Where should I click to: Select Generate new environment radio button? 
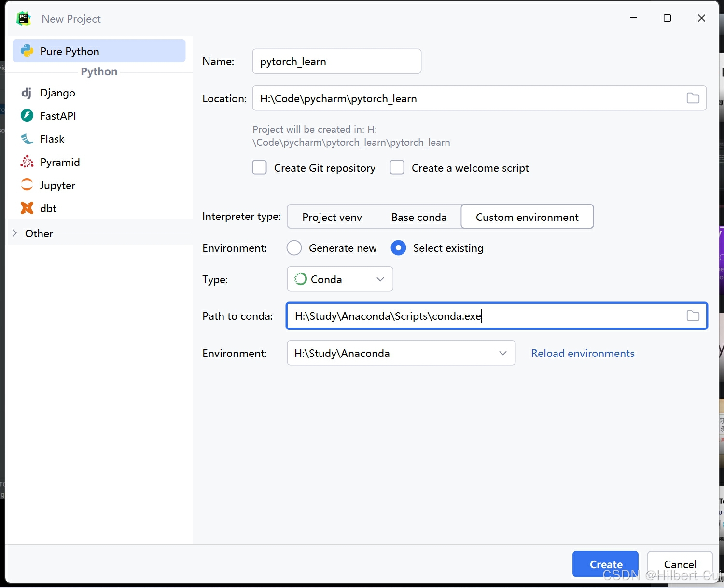click(294, 248)
